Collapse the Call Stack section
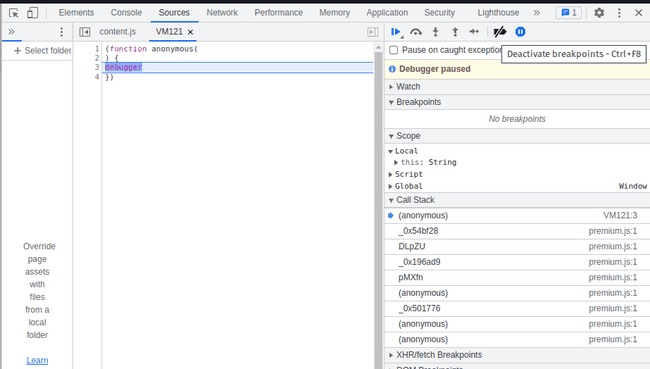This screenshot has width=650, height=369. (x=517, y=200)
